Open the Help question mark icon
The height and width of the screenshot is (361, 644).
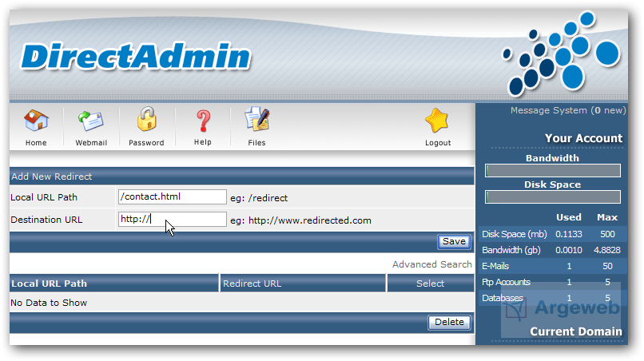(x=203, y=121)
